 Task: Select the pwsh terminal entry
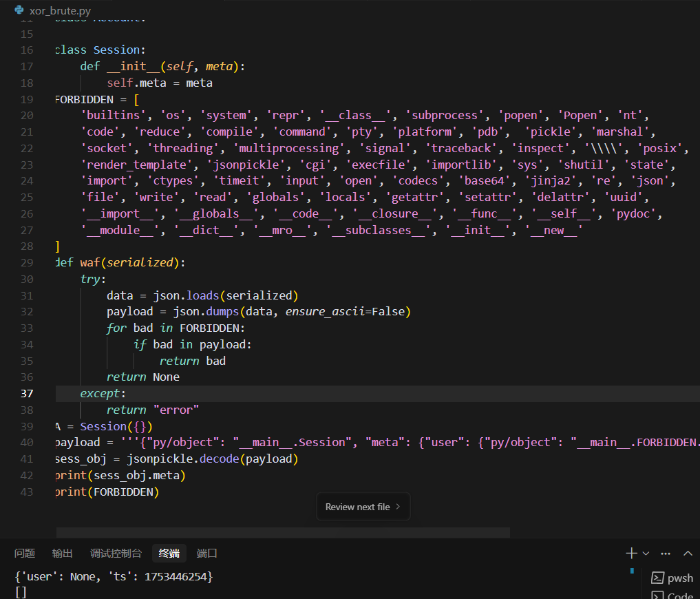(672, 578)
